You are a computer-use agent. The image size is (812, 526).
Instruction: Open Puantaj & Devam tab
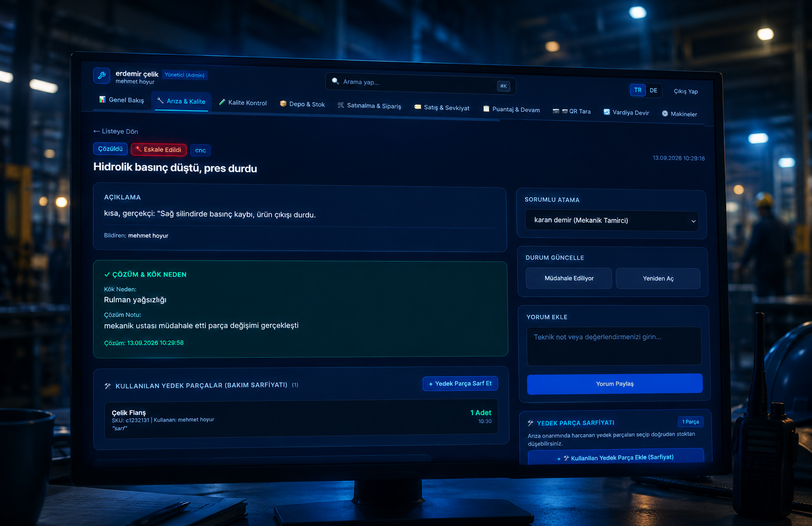click(x=511, y=109)
